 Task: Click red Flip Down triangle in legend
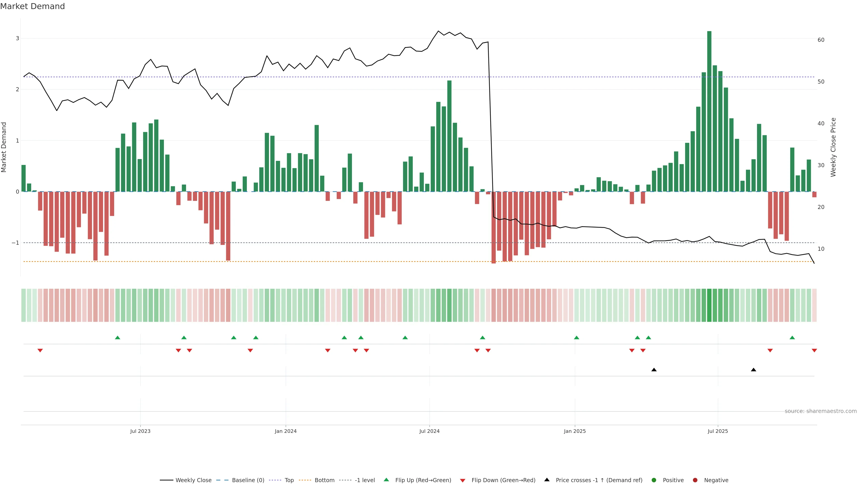point(463,480)
